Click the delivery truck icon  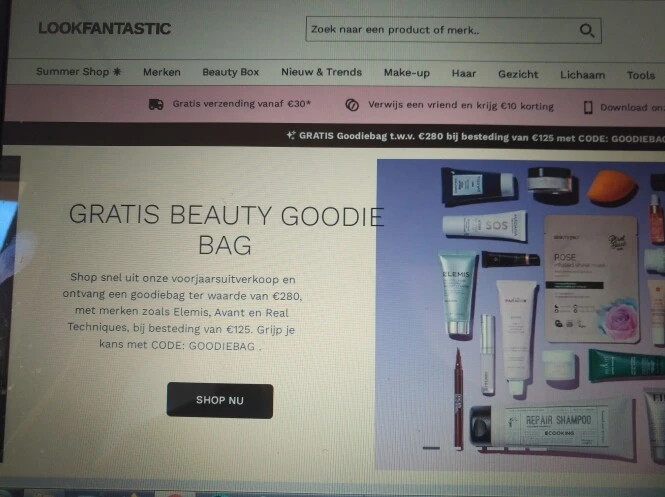tap(156, 104)
